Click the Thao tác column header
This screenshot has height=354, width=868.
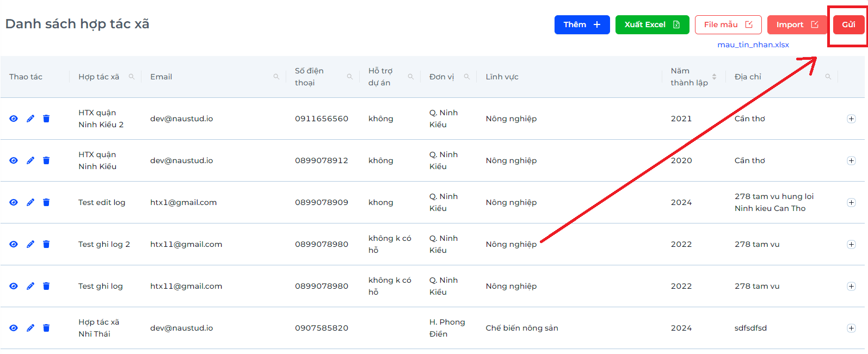tap(26, 77)
